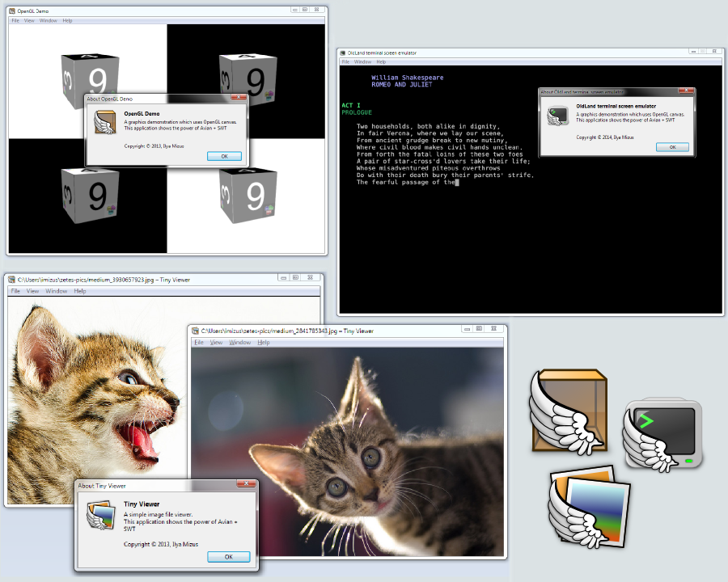The image size is (728, 582).
Task: Minimize the medium_3930657923.jpg viewer window
Action: [284, 277]
